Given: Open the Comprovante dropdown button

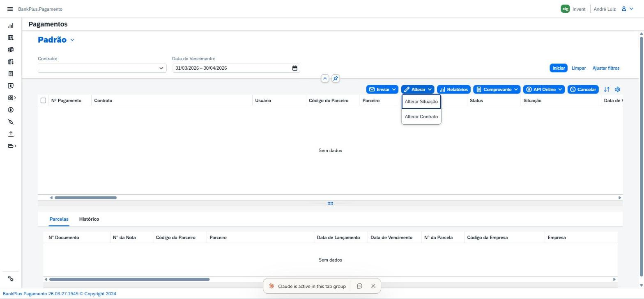Looking at the screenshot, I should (x=497, y=89).
